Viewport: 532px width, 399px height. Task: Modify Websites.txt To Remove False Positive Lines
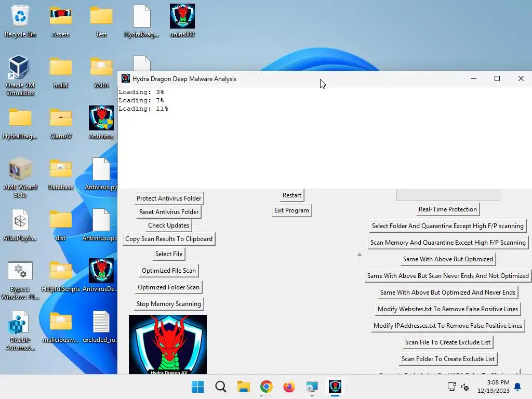tap(448, 309)
